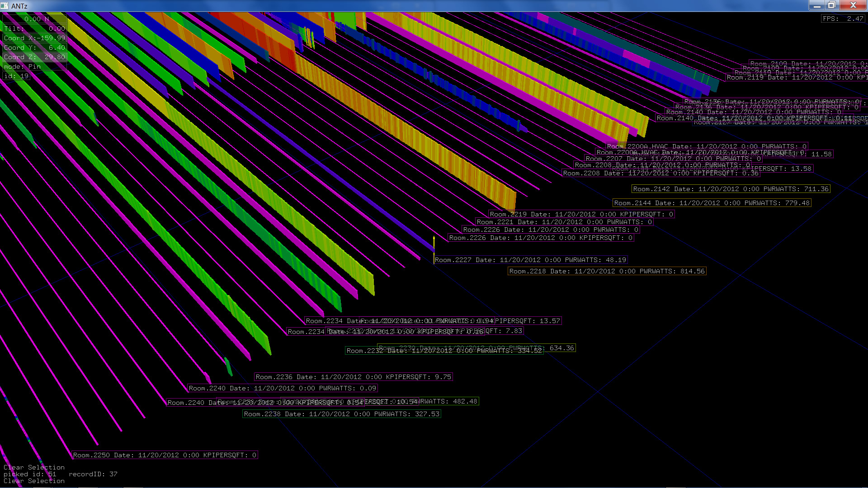Viewport: 868px width, 488px height.
Task: Select the Room.2218 PWRWATTS 814.56 tag
Action: [x=607, y=271]
